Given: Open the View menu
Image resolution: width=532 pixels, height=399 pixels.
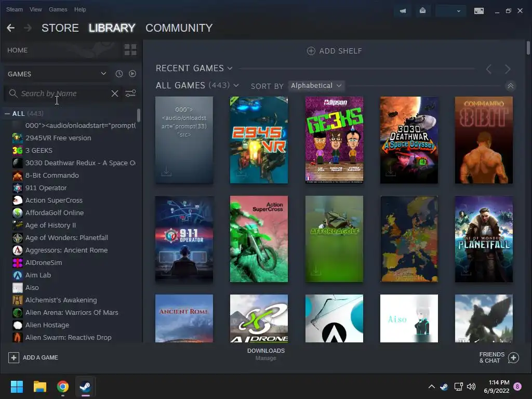Looking at the screenshot, I should point(36,9).
